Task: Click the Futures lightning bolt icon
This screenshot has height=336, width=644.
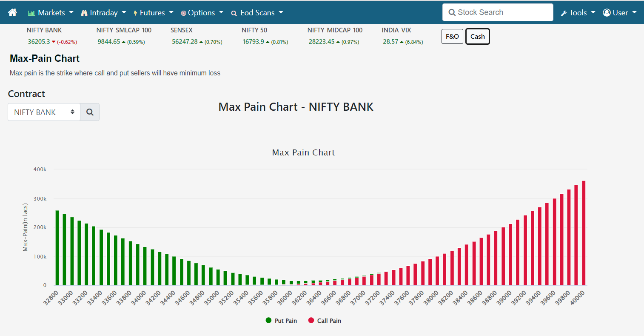Action: (135, 13)
